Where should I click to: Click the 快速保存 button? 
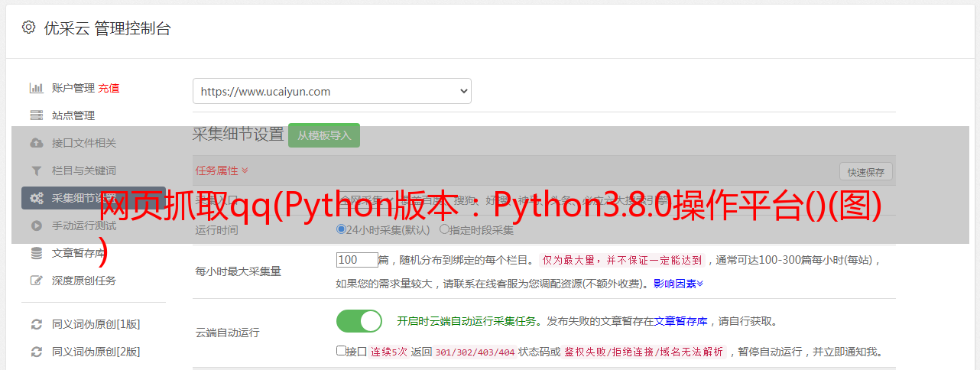(865, 171)
